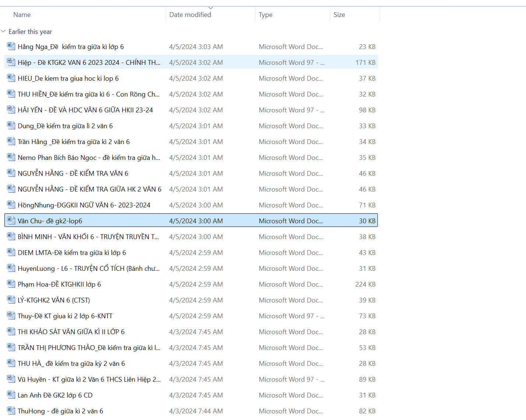The image size is (526, 420).
Task: Select HẢI YẾN - ĐỀ VÀ HDC VĂN 6 file name
Action: click(x=85, y=110)
